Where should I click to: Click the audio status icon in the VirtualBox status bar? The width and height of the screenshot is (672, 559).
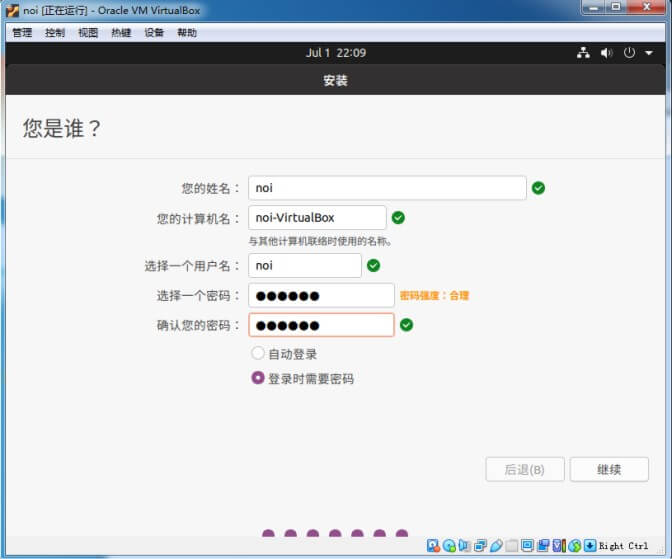[464, 546]
